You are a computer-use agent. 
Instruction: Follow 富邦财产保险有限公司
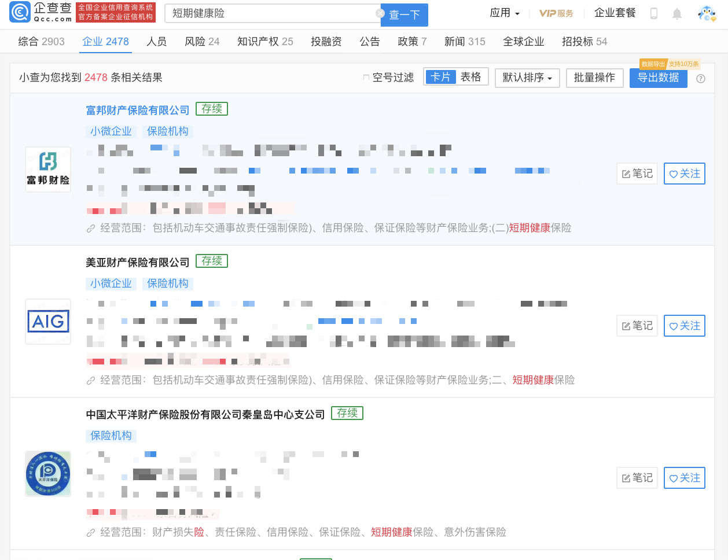point(685,174)
